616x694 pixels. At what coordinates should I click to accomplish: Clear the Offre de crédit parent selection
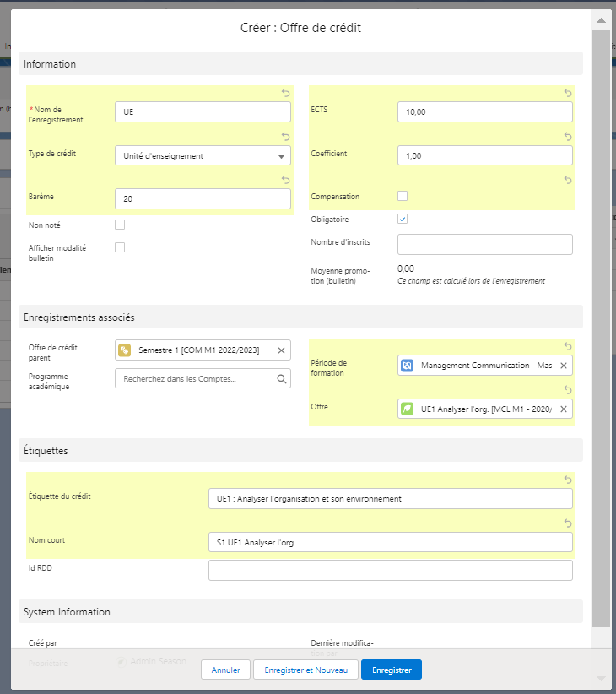click(x=282, y=350)
